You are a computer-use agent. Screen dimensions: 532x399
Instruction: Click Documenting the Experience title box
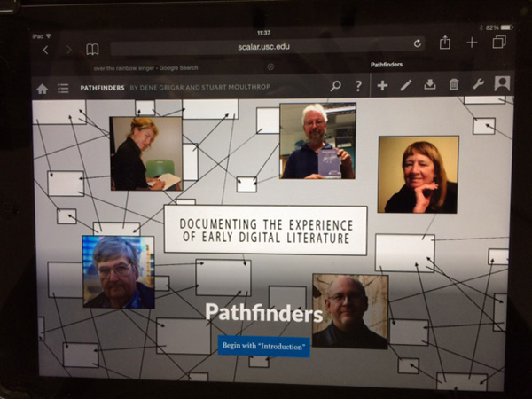pos(266,231)
